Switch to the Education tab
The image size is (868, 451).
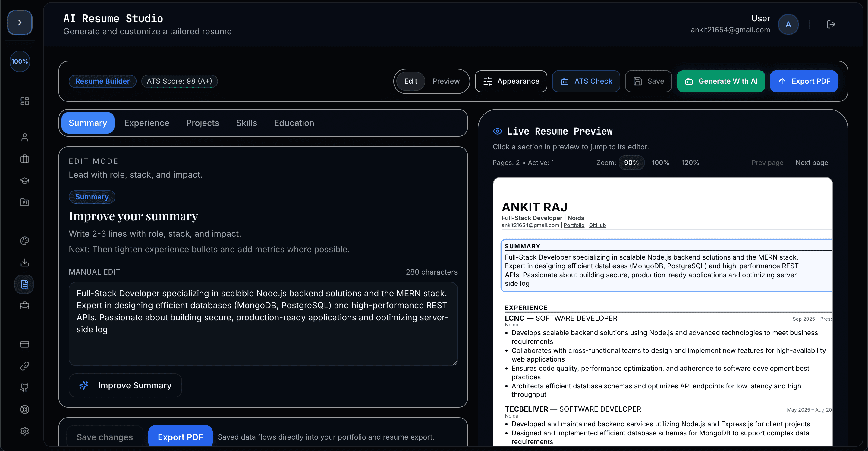[294, 123]
